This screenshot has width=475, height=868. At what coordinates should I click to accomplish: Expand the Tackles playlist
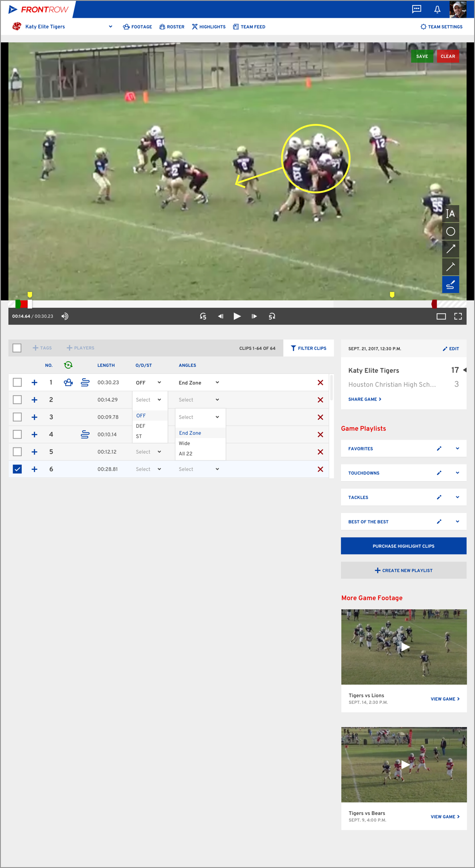pos(458,497)
